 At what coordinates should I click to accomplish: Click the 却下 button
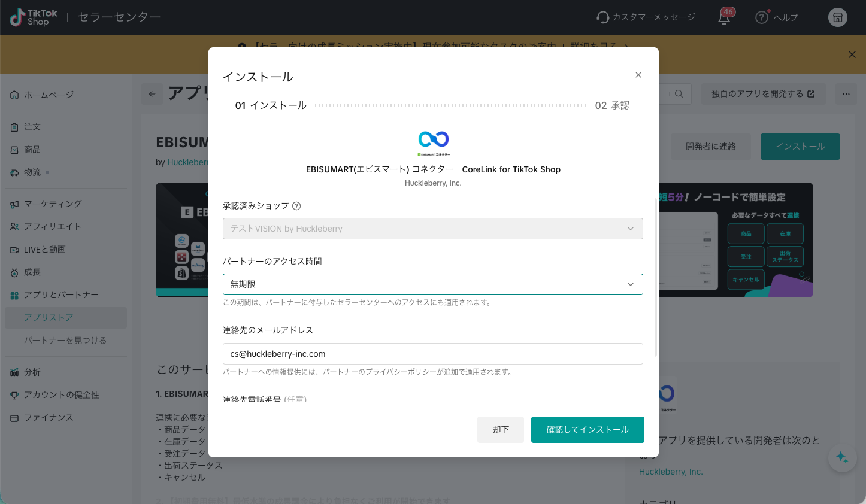click(x=501, y=430)
